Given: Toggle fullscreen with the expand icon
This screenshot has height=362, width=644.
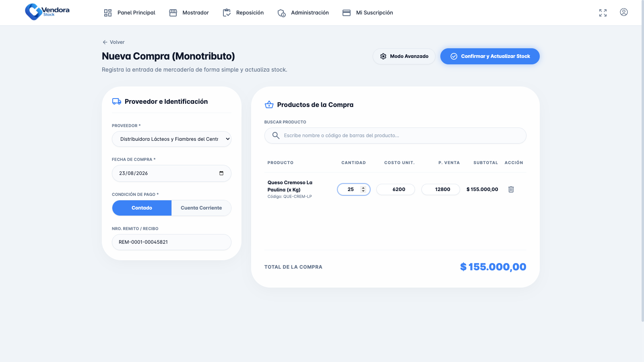Looking at the screenshot, I should (603, 13).
